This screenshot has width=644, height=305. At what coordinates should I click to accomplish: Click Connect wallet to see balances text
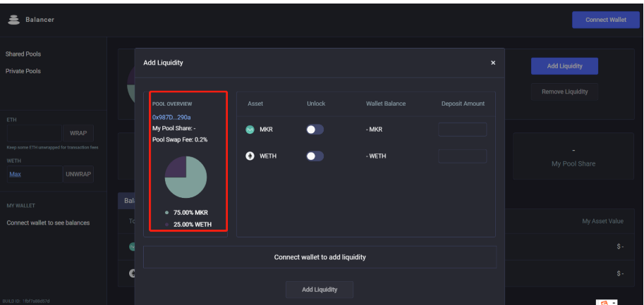(x=48, y=223)
